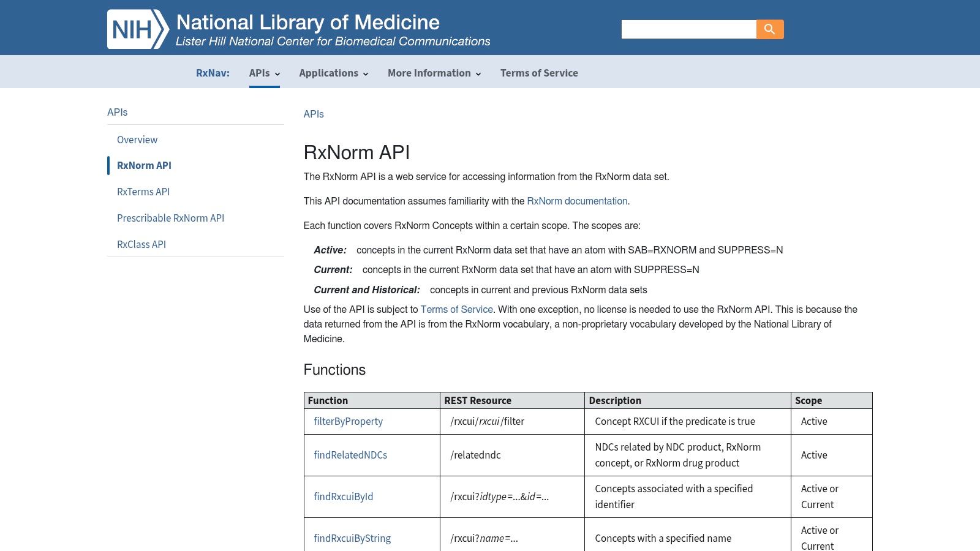
Task: Click the /rxcui/rxcui/filter resource cell
Action: [512, 421]
